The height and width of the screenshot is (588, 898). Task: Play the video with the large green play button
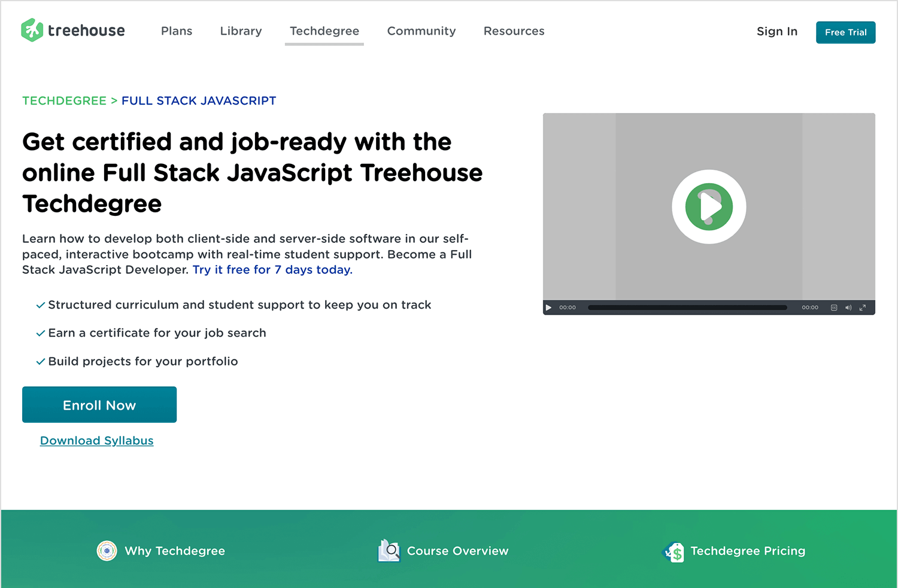(709, 207)
